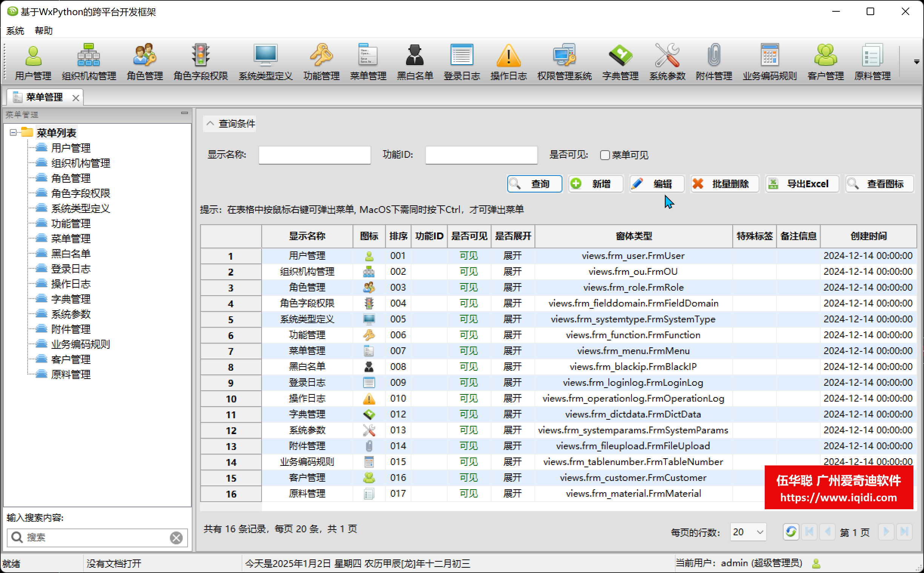Select 业务编码规则 in menu tree
924x573 pixels.
coord(80,344)
